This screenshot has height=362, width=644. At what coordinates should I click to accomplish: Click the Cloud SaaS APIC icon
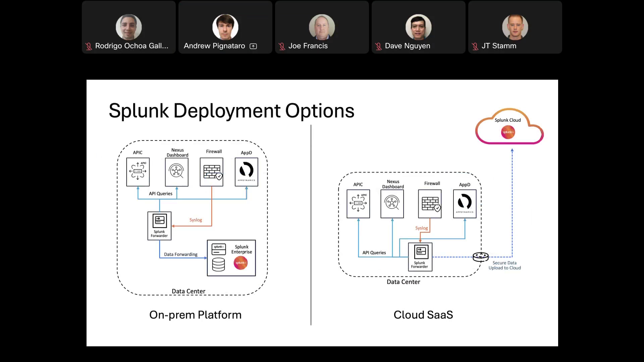(x=358, y=204)
